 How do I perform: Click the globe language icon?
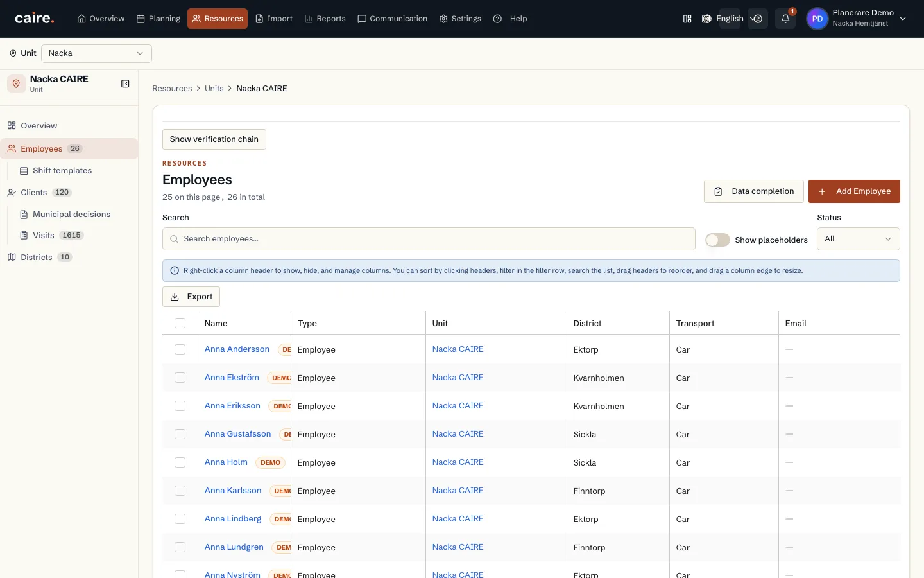click(706, 19)
